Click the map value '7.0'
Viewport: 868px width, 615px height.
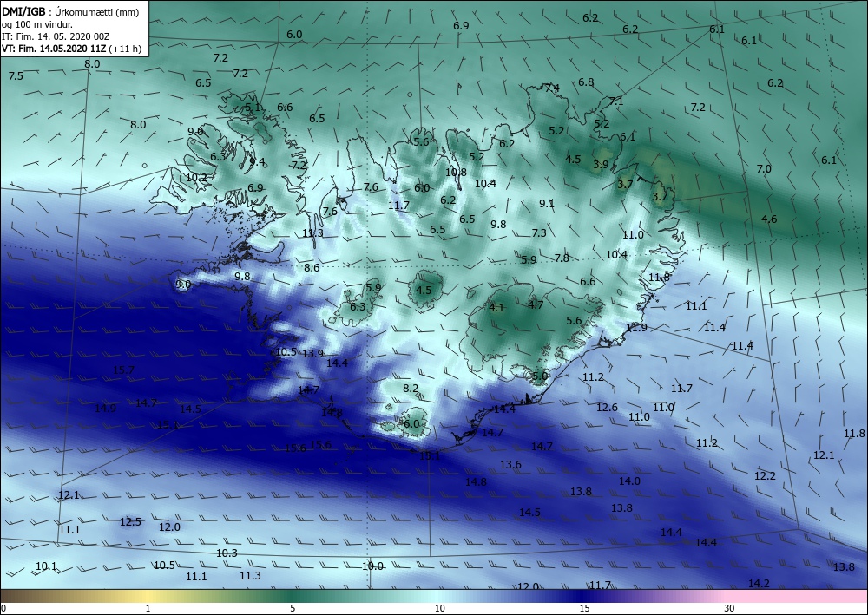click(764, 168)
